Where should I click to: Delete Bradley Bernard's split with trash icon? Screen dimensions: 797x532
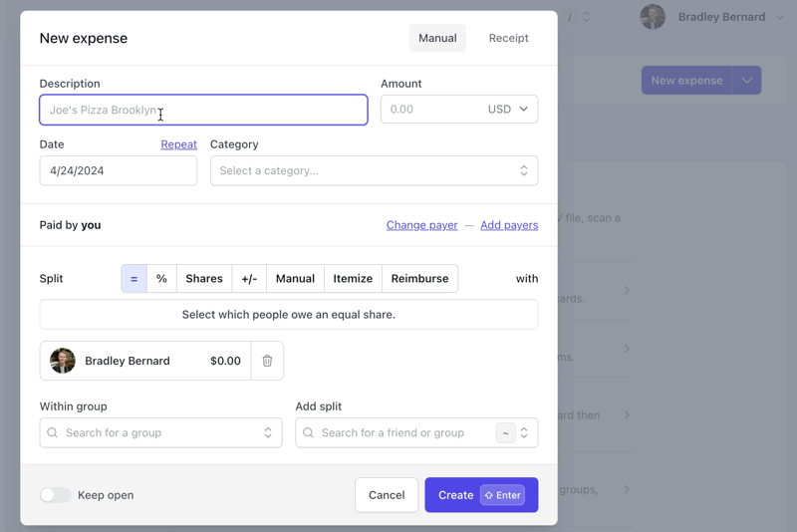coord(267,361)
